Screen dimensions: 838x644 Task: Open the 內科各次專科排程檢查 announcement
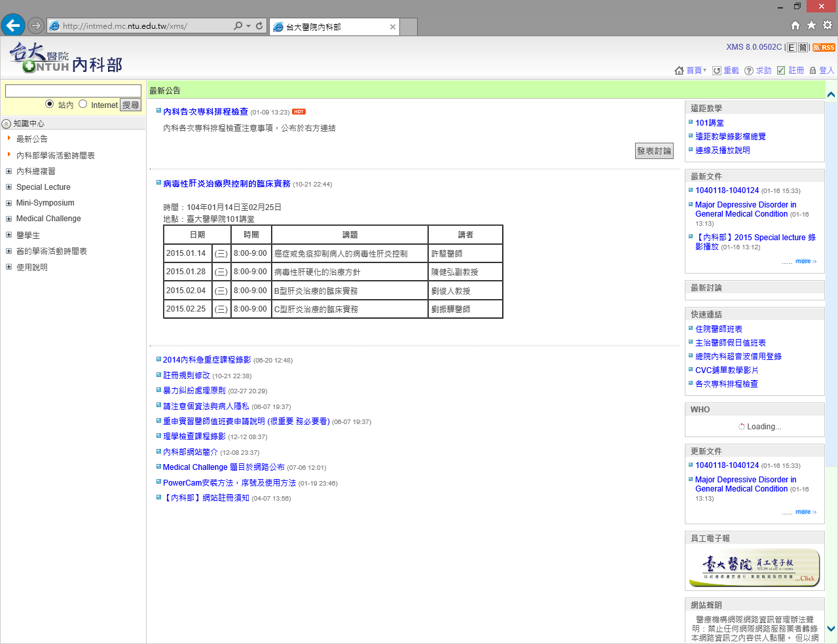coord(206,112)
